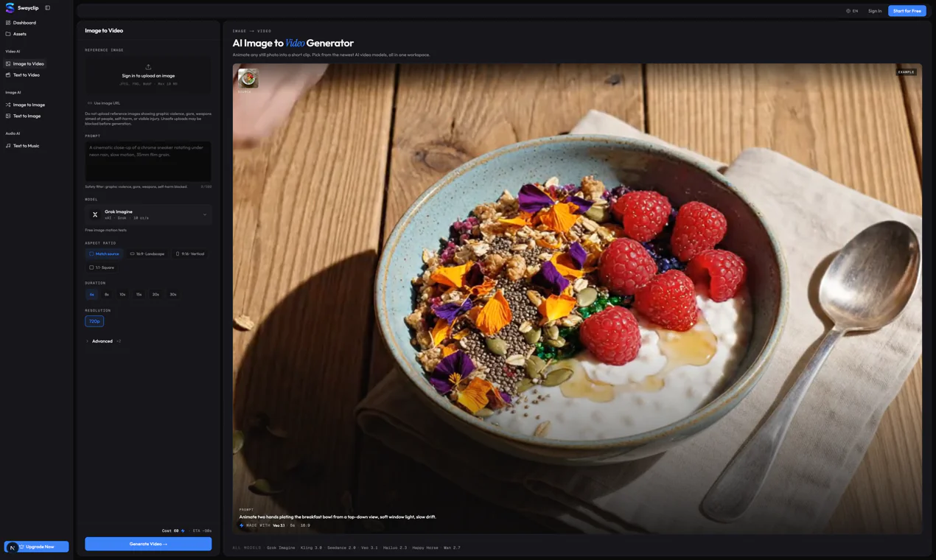Click the Use image URL link
Screen dimensions: 936x560
pos(104,103)
